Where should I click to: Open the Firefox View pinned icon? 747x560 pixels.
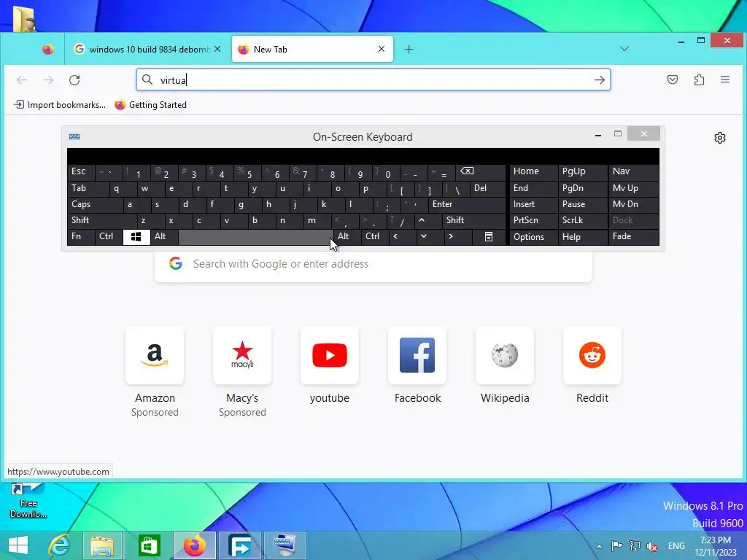click(x=47, y=49)
